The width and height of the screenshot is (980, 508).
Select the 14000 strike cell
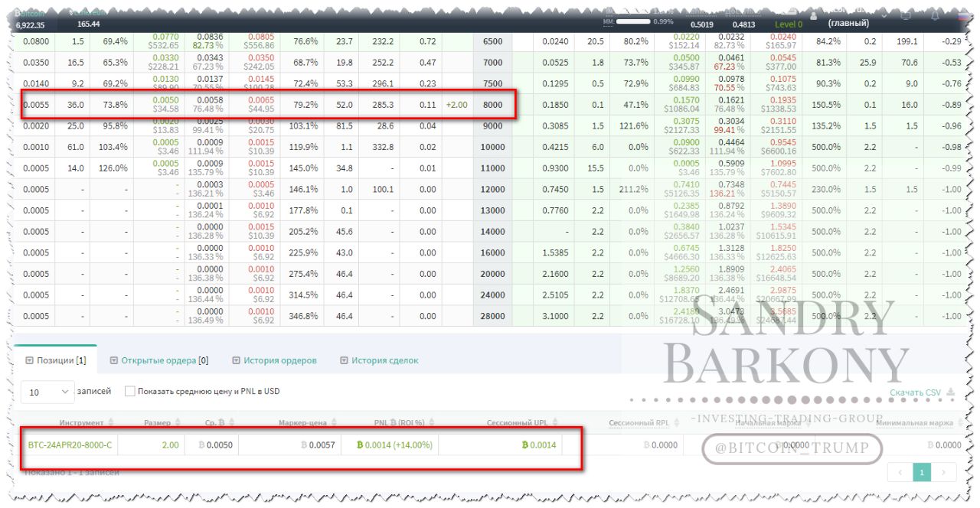493,232
